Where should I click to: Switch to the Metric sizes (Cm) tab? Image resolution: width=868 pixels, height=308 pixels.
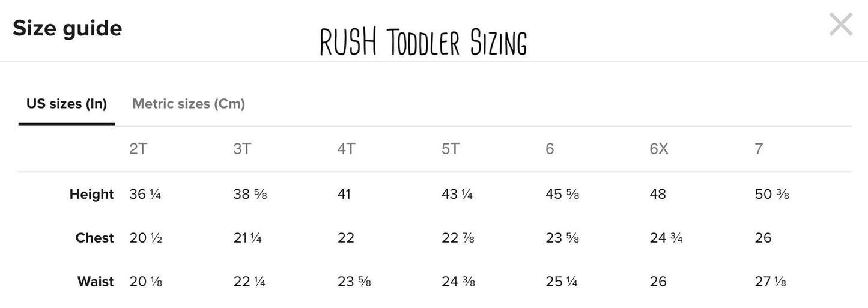click(189, 104)
